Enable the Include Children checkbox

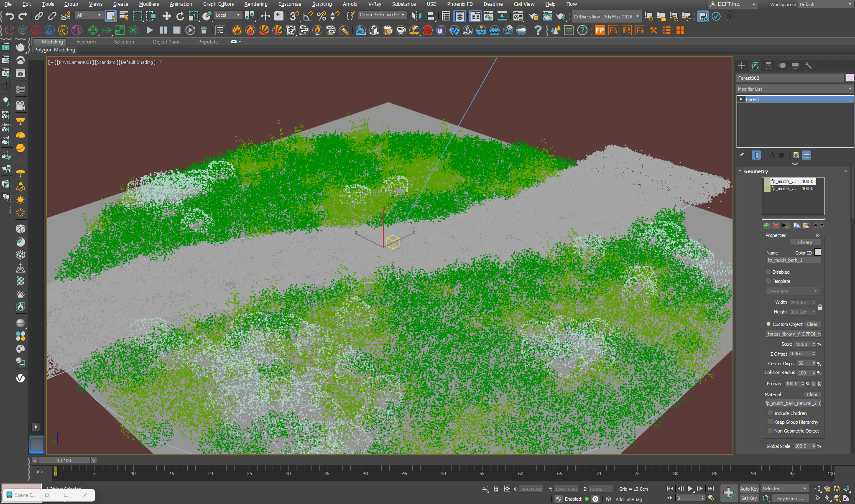coord(770,413)
